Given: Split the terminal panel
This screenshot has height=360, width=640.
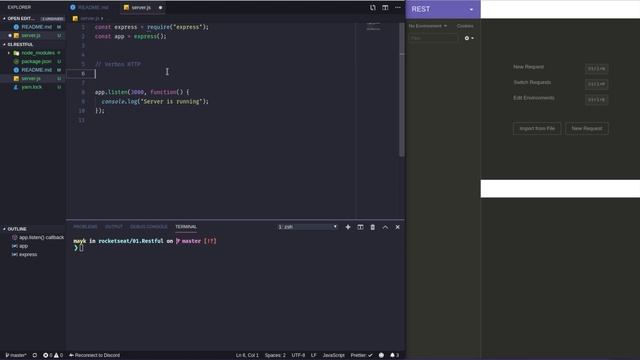Looking at the screenshot, I should pyautogui.click(x=360, y=227).
